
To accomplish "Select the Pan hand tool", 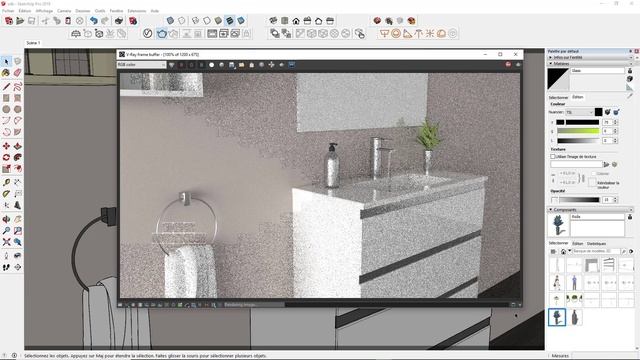I will pyautogui.click(x=18, y=219).
